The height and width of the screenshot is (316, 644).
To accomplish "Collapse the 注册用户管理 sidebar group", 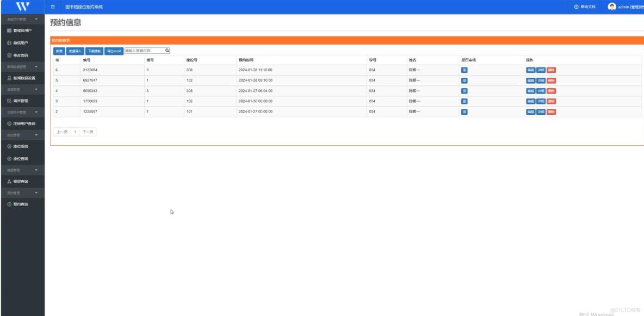I will pos(22,112).
